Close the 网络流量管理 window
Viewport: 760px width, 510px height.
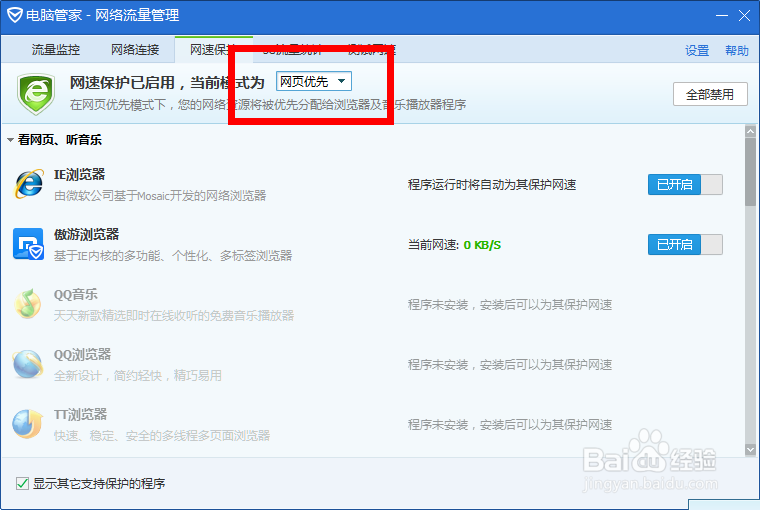pyautogui.click(x=744, y=16)
